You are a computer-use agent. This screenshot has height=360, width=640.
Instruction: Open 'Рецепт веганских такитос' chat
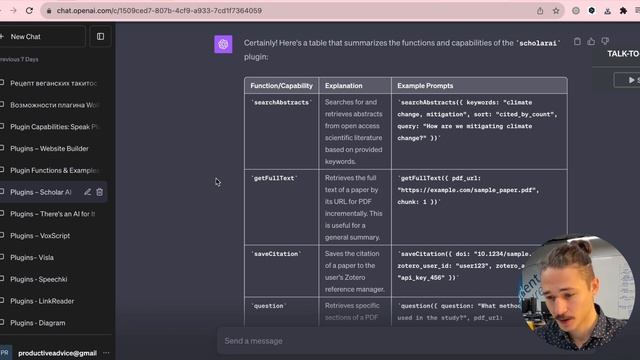[x=53, y=83]
